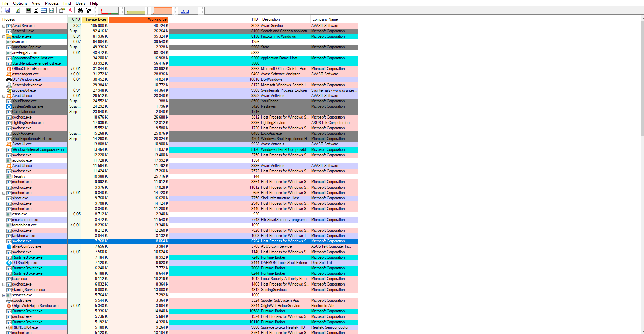Select the GamingServices.exe process row
This screenshot has width=644, height=334.
179,290
